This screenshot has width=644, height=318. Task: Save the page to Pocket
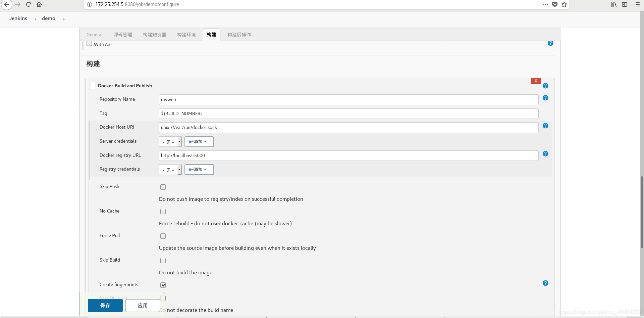tap(555, 4)
